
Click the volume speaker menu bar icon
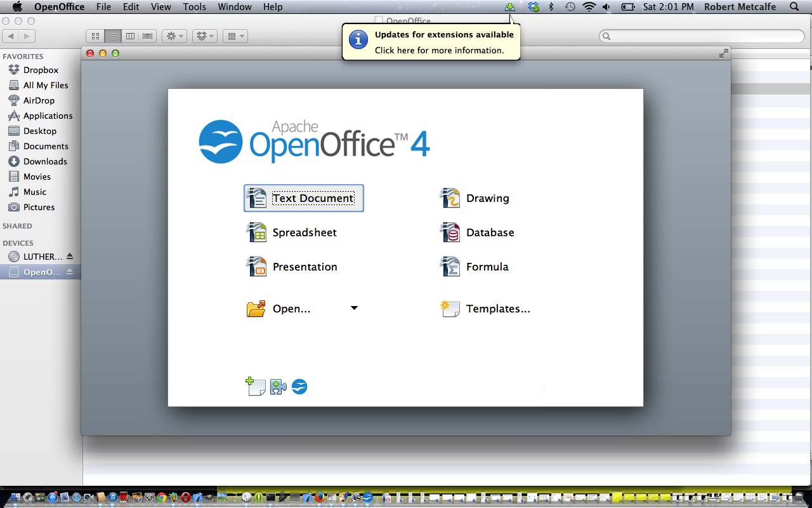click(x=607, y=7)
